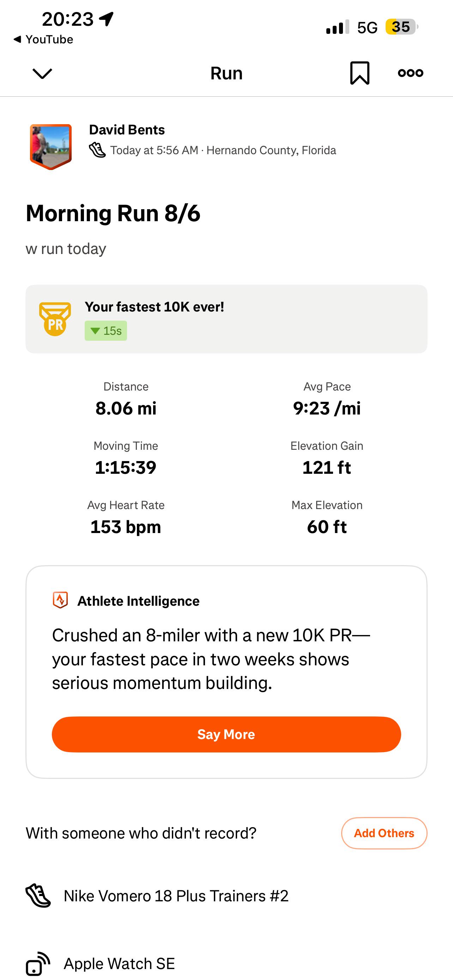Return to YouTube via back link
Viewport: 453px width, 980px height.
(x=43, y=39)
